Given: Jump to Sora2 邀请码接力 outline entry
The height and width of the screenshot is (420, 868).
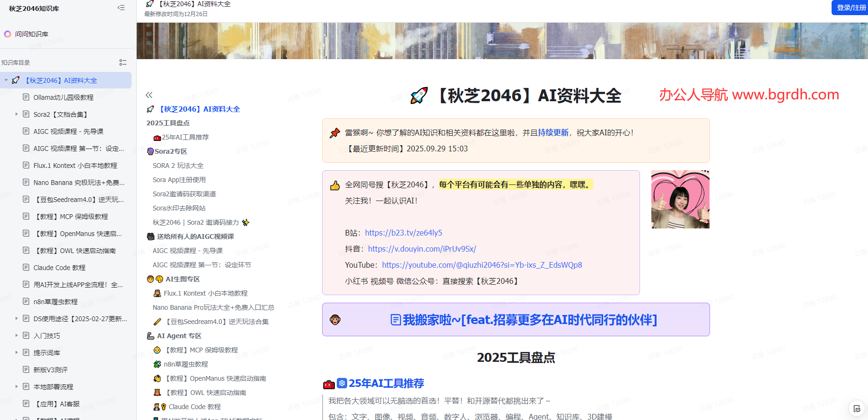Looking at the screenshot, I should point(201,222).
